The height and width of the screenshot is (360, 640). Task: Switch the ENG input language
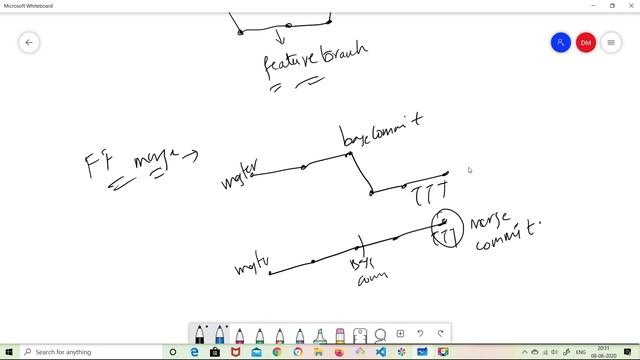point(580,352)
